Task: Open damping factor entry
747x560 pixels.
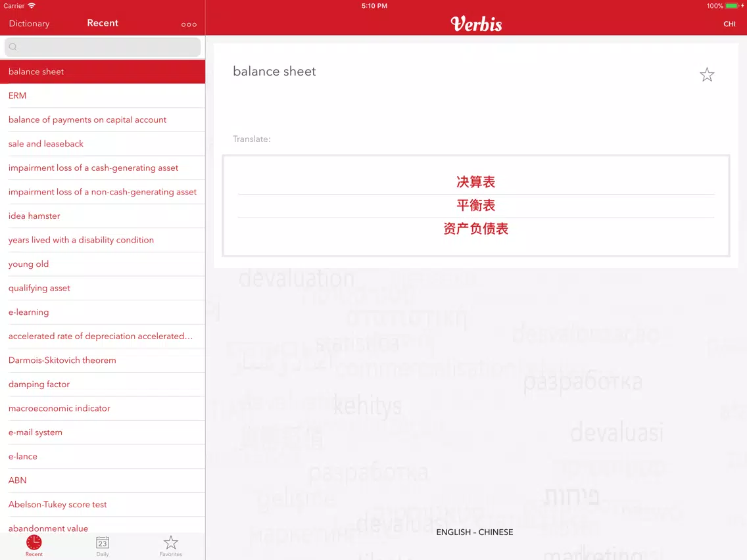Action: click(x=103, y=385)
